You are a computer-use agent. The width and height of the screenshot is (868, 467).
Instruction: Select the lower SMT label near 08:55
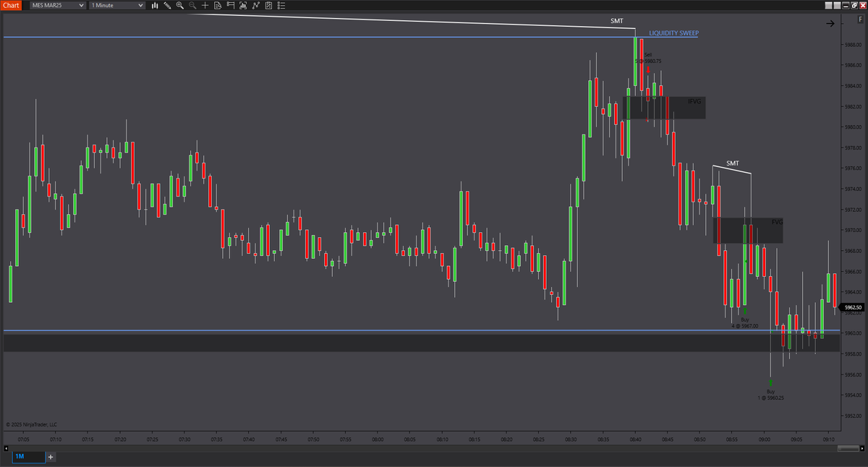point(733,163)
